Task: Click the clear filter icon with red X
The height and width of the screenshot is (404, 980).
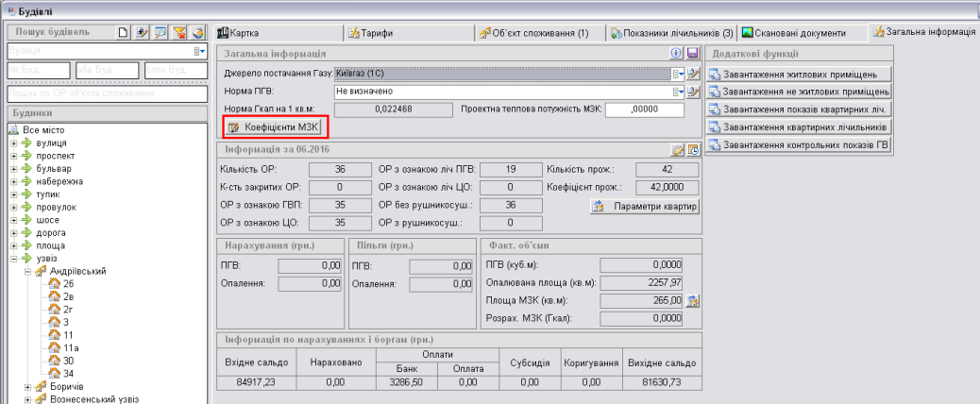Action: click(x=181, y=33)
